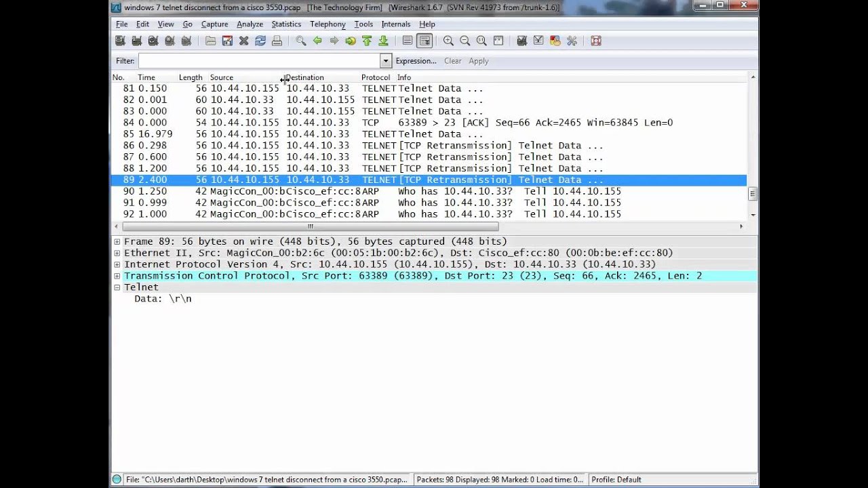Open the Help menu
The height and width of the screenshot is (488, 868).
pyautogui.click(x=427, y=24)
